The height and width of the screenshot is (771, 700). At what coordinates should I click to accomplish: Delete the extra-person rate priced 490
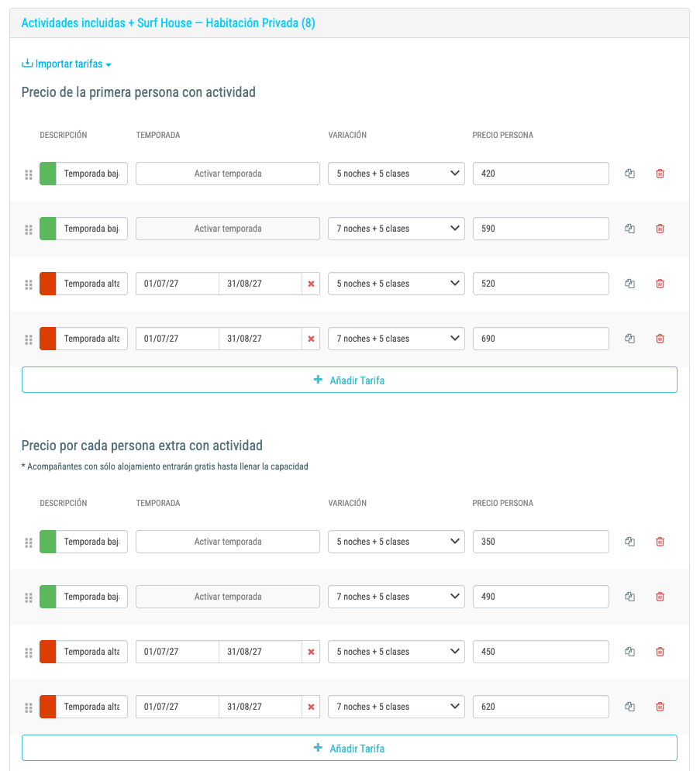click(x=660, y=597)
